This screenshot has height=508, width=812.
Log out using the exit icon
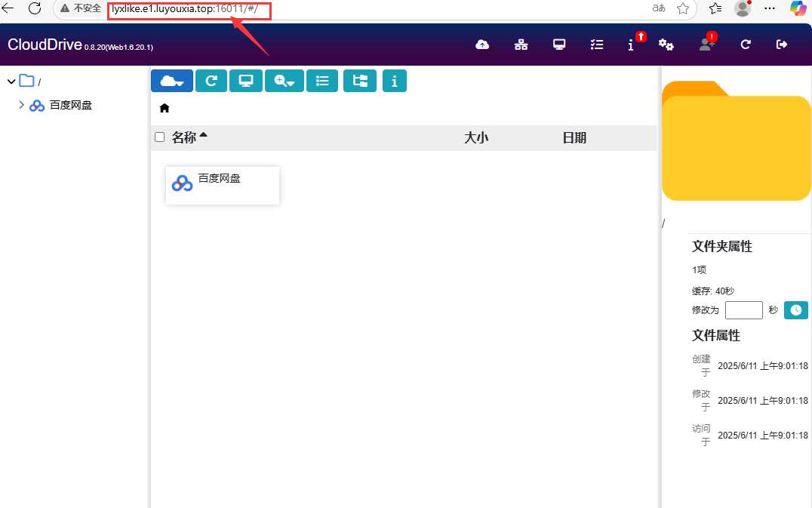coord(782,45)
